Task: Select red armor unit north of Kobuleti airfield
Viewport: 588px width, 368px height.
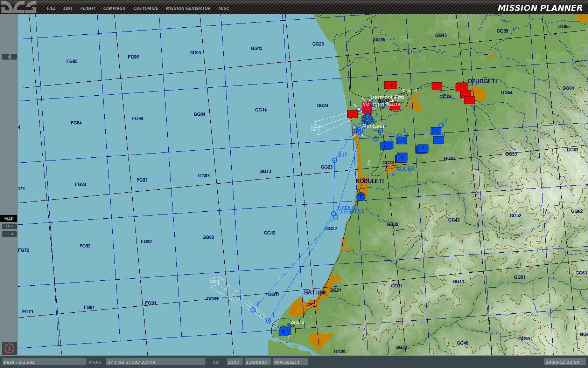Action: tap(391, 85)
